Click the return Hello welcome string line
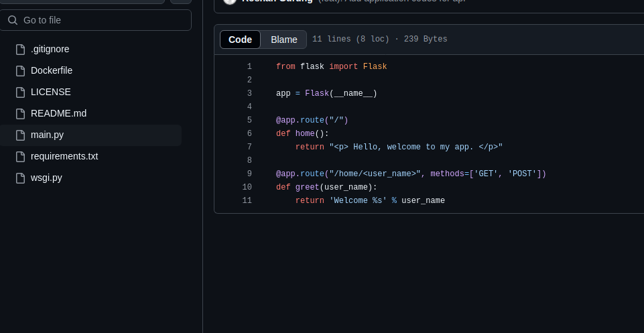Image resolution: width=644 pixels, height=333 pixels. click(x=399, y=147)
